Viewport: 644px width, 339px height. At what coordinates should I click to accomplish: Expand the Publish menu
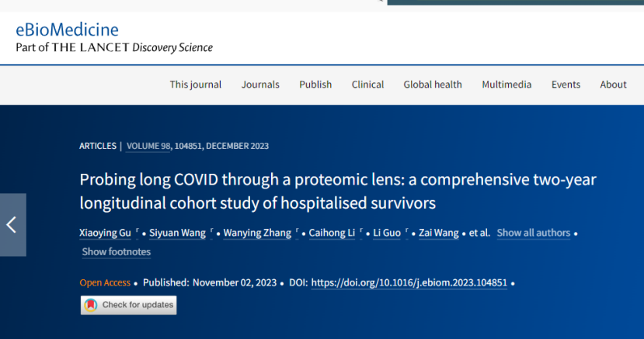pos(315,85)
